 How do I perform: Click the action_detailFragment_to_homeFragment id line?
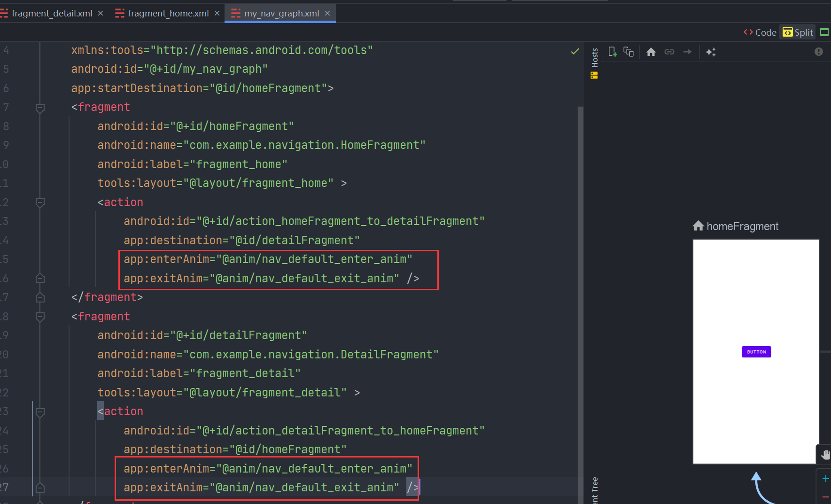tap(304, 431)
